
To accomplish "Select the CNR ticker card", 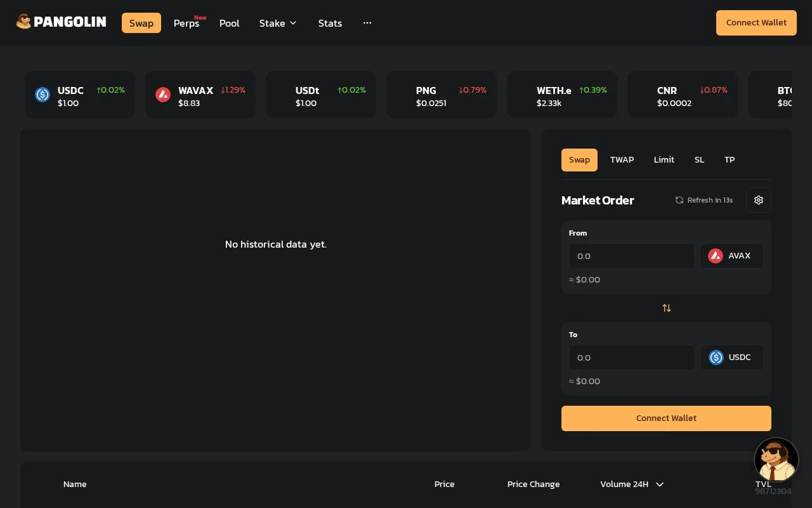I will pyautogui.click(x=683, y=95).
